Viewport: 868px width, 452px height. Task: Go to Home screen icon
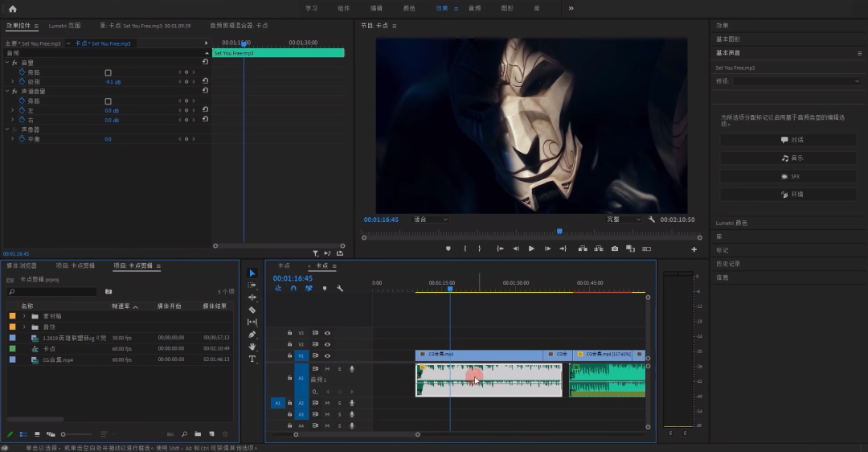(12, 8)
